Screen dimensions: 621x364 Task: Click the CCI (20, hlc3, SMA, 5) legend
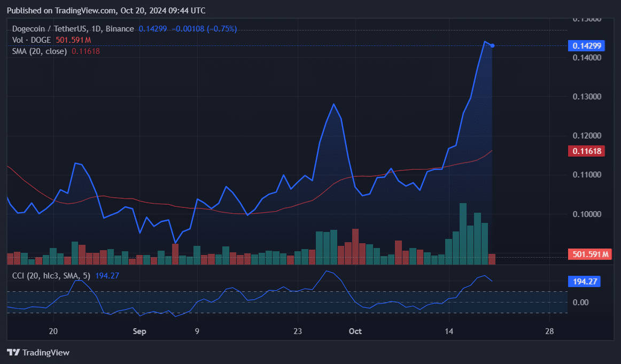tap(51, 276)
